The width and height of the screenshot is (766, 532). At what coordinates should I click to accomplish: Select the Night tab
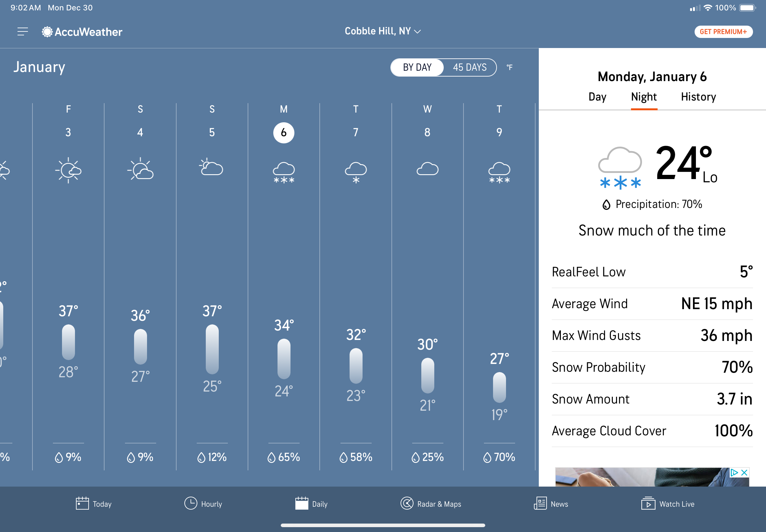click(x=644, y=97)
